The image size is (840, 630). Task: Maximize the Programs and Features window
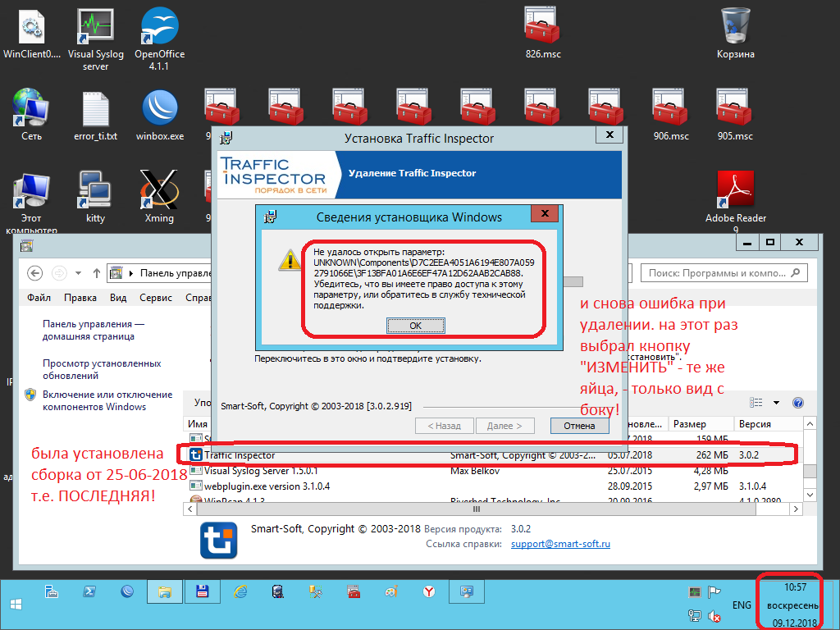pos(770,242)
